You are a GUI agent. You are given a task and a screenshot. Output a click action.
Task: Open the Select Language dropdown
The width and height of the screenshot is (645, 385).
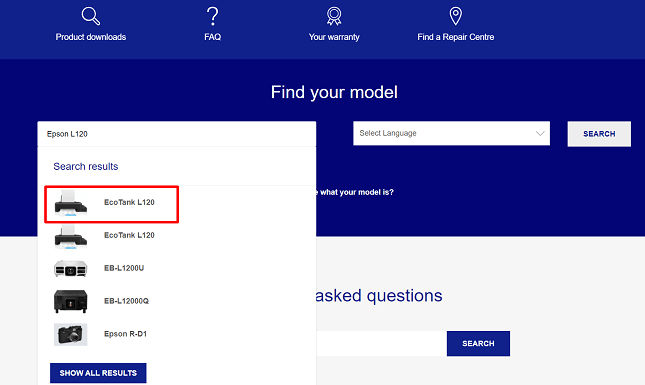pos(451,133)
